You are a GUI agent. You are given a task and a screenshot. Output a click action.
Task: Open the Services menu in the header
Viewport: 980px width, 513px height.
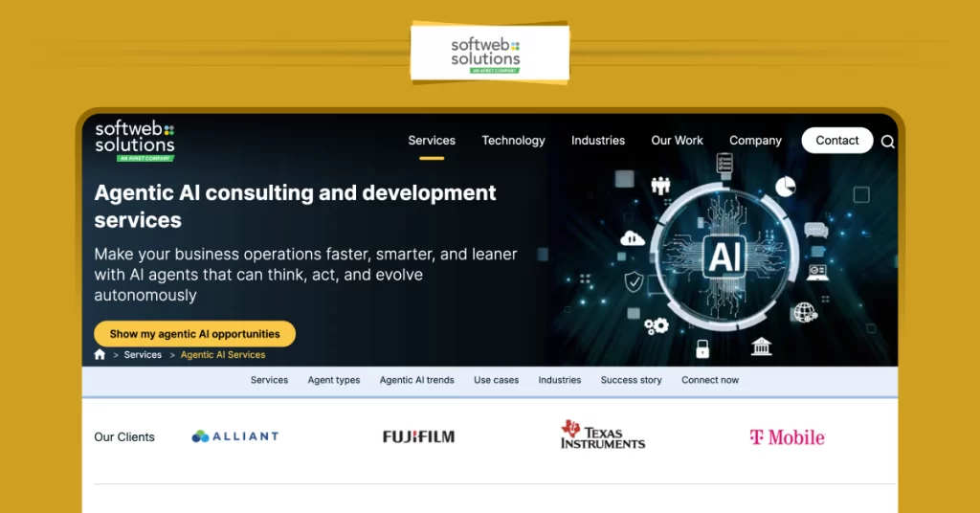pyautogui.click(x=432, y=141)
